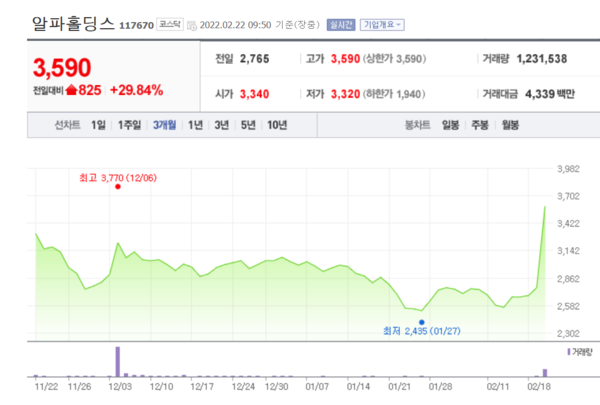Switch chart to 10년 range

277,125
